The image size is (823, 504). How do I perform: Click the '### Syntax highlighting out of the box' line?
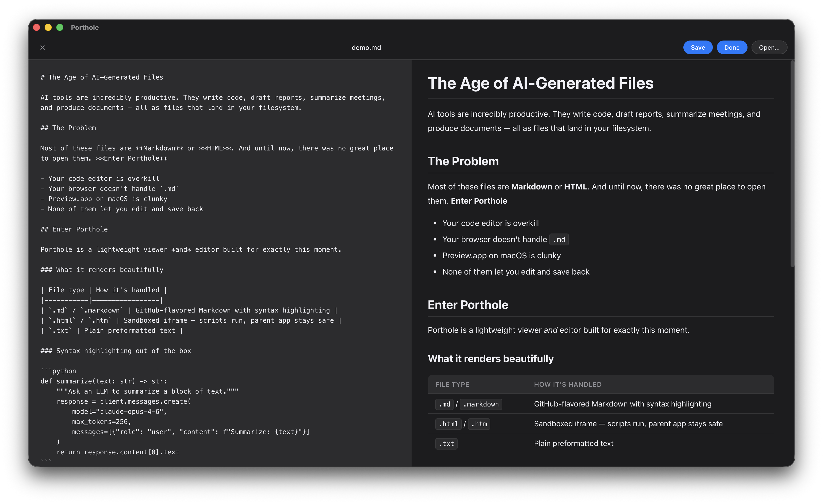click(116, 351)
